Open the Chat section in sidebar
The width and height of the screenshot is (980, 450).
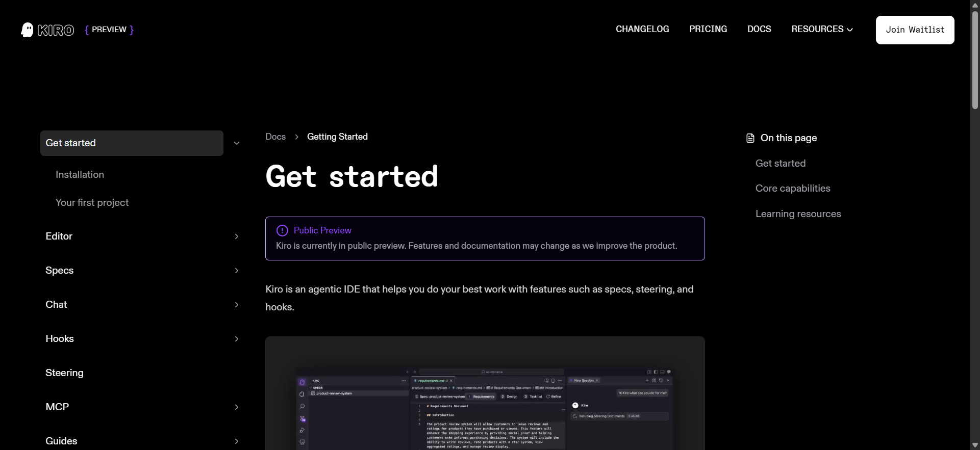tap(56, 305)
